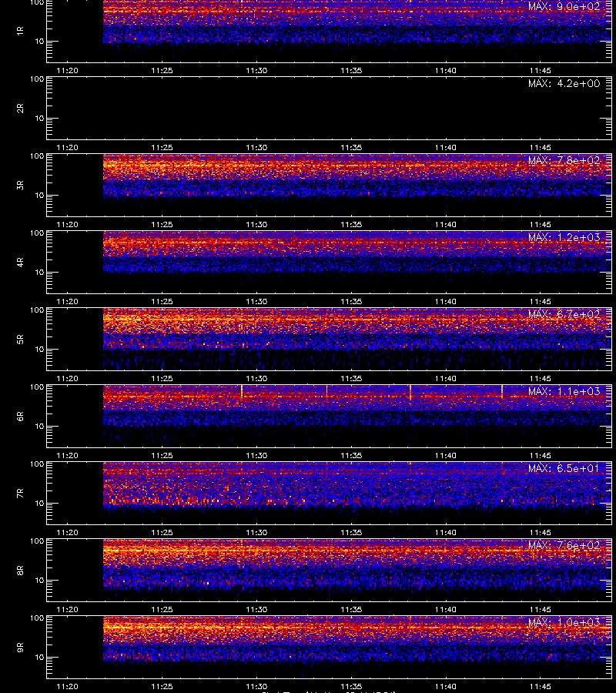This screenshot has height=693, width=616.
Task: Click the 10 y-axis label of panel 1R
Action: (39, 42)
